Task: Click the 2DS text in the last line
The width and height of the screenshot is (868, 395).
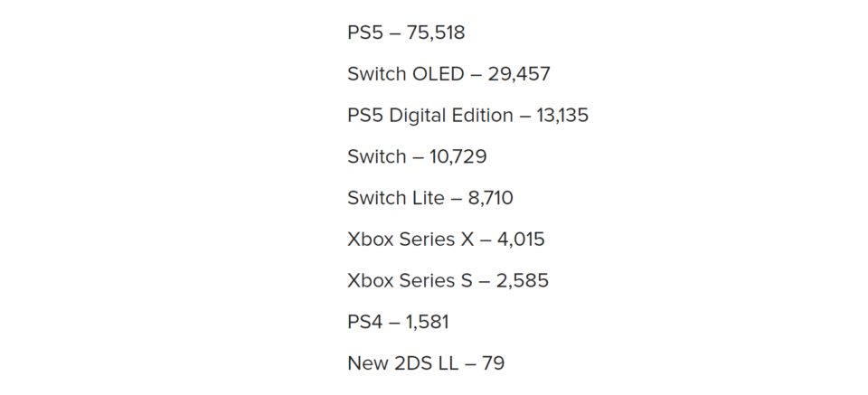Action: (412, 363)
